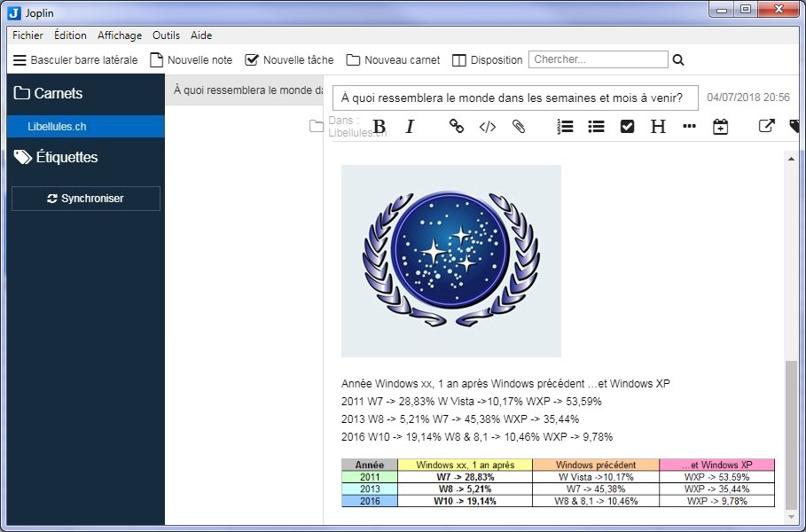Viewport: 806px width, 532px height.
Task: Click the Nouvelle note label
Action: click(x=200, y=60)
